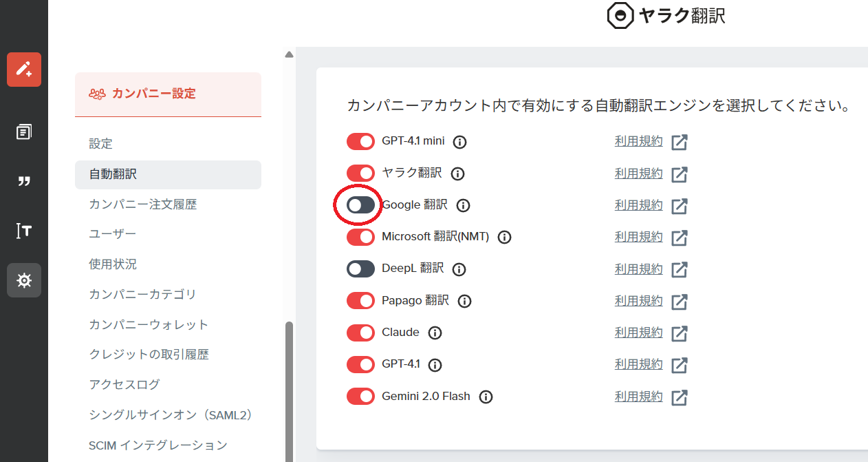Open the documents icon in left sidebar

(24, 132)
